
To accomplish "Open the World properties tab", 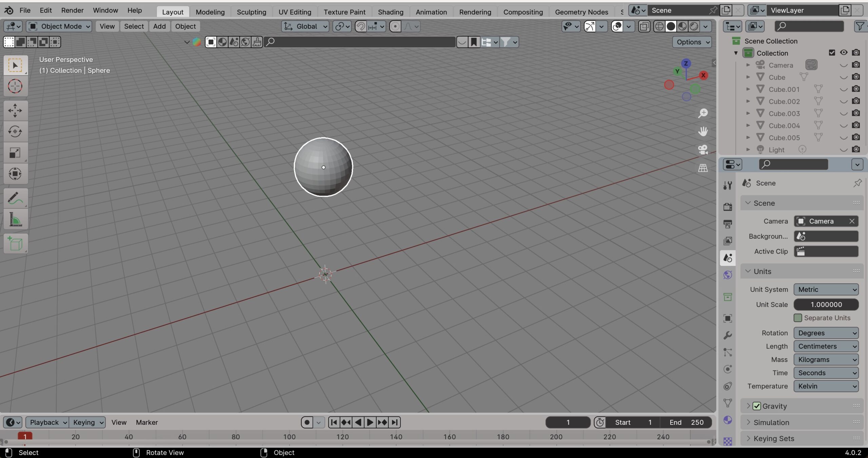I will pyautogui.click(x=728, y=275).
